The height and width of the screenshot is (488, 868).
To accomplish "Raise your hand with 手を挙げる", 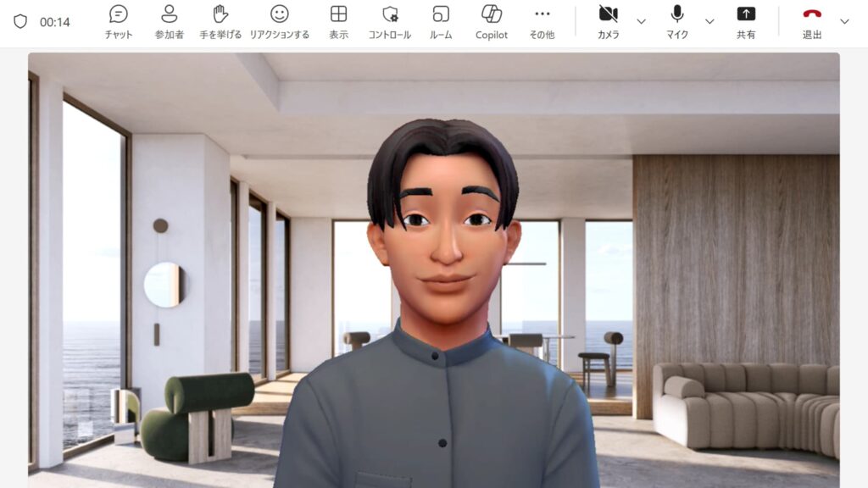I will click(220, 22).
